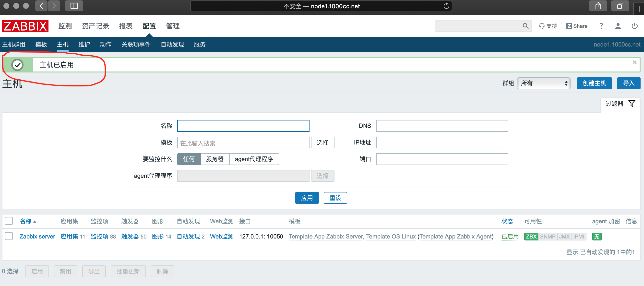This screenshot has width=644, height=286.
Task: Click the sign out power icon
Action: (634, 26)
